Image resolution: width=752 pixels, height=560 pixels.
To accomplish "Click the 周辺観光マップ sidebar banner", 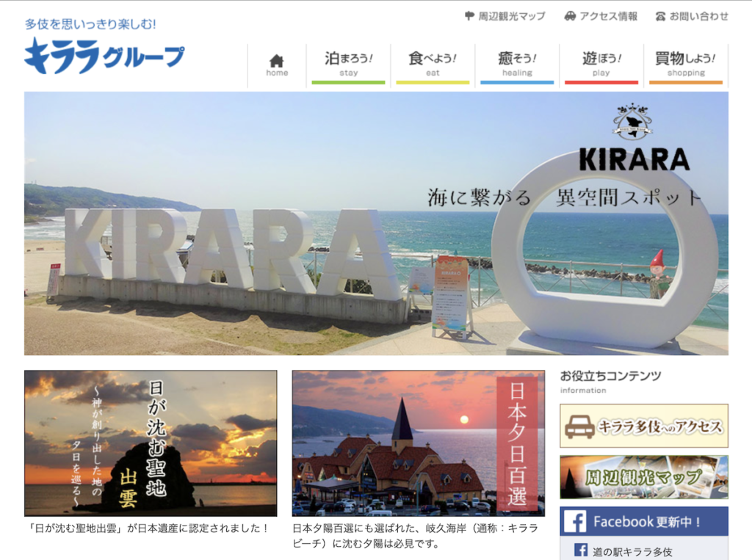I will click(643, 477).
